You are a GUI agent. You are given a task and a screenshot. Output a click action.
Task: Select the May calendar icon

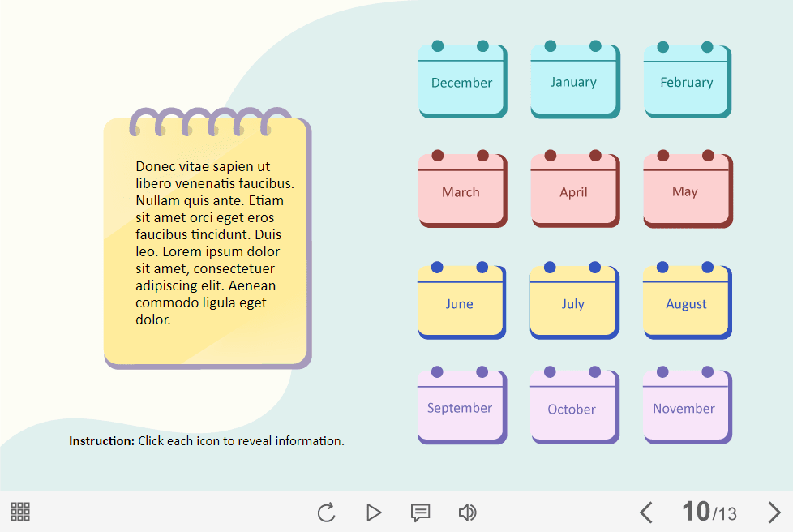tap(687, 191)
